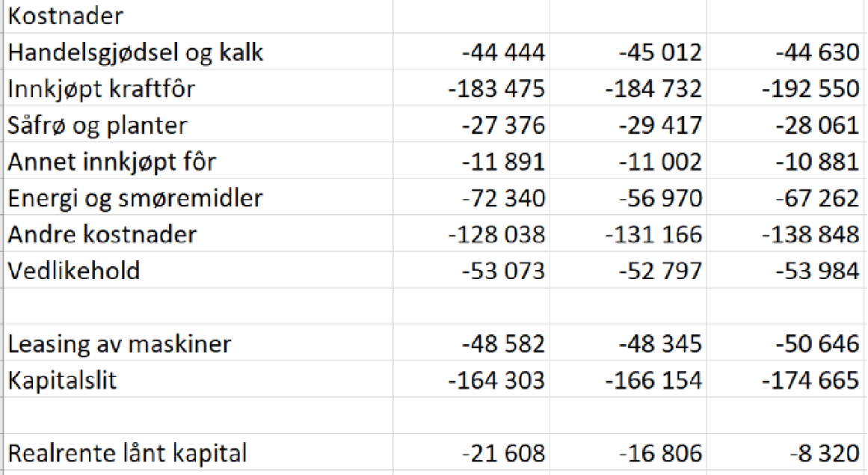
Task: Select the Kostnader header cell
Action: point(66,16)
